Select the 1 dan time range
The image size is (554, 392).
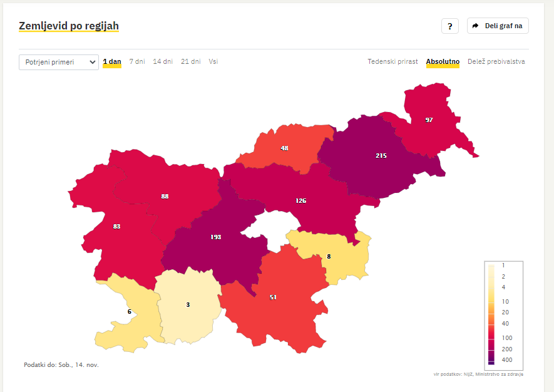[112, 61]
